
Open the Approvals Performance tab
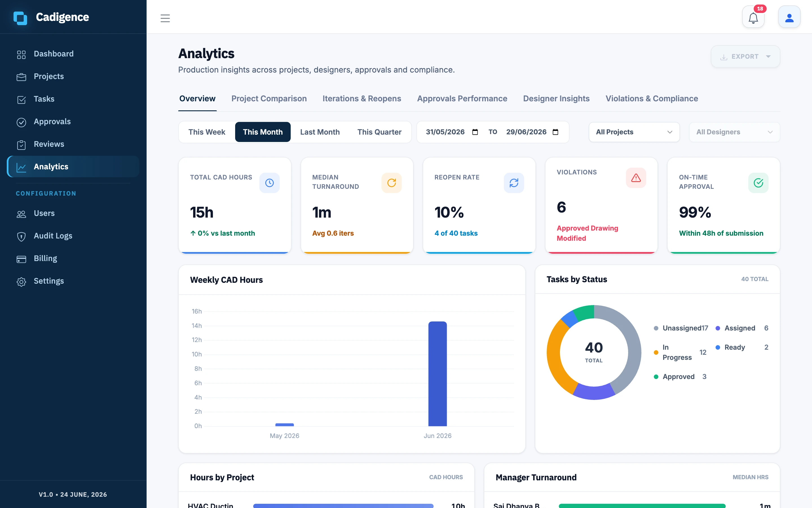[462, 98]
